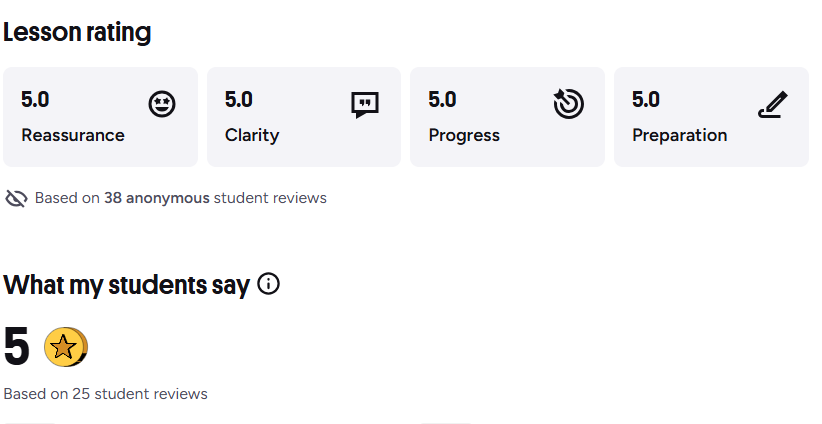Click the Progress target icon
The image size is (822, 424).
[x=568, y=104]
